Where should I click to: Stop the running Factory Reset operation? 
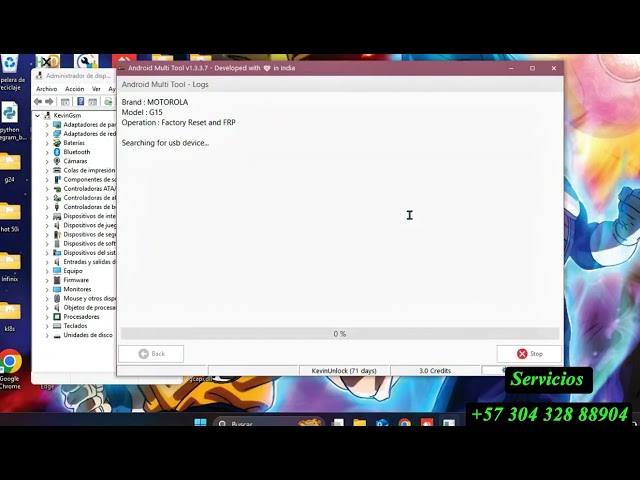(x=529, y=354)
